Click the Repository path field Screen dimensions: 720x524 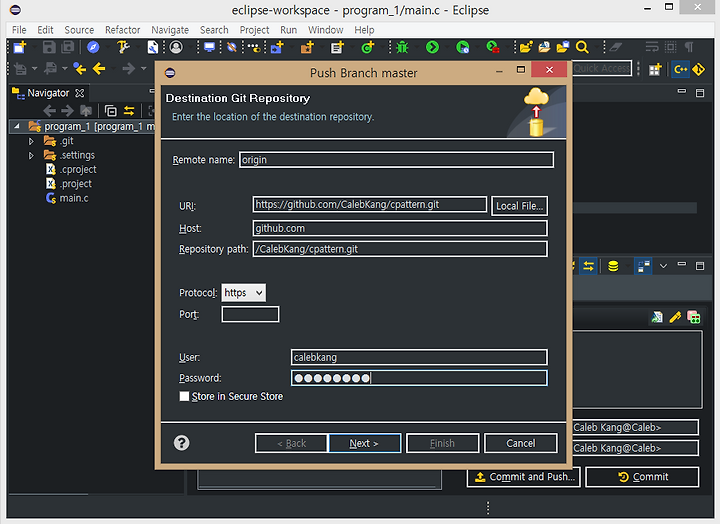point(400,249)
